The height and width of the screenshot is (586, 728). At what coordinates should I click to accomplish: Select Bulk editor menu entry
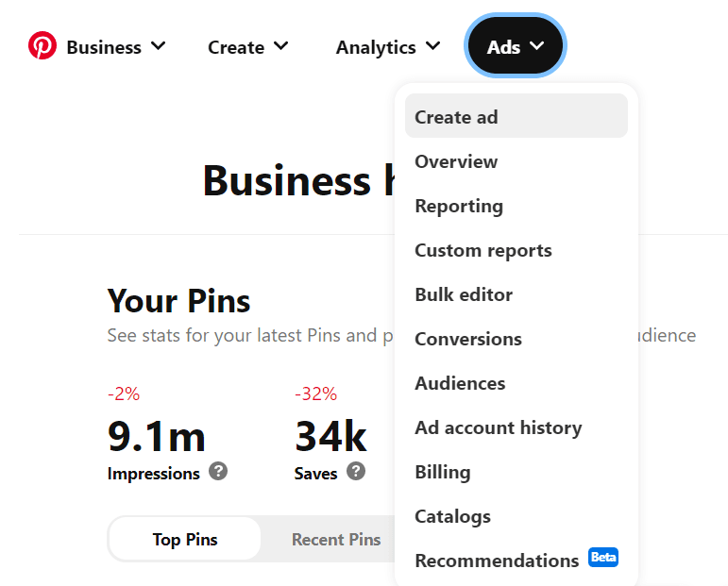coord(464,294)
